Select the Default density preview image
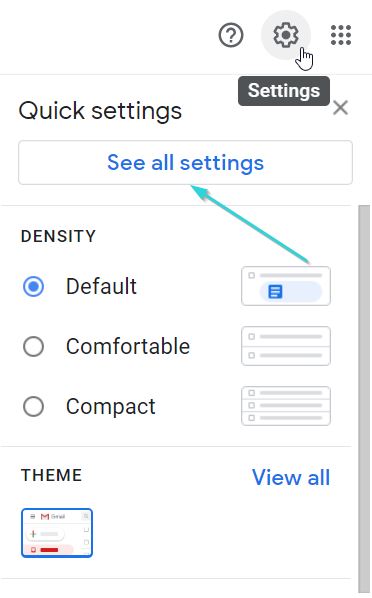This screenshot has width=372, height=598. (x=286, y=286)
